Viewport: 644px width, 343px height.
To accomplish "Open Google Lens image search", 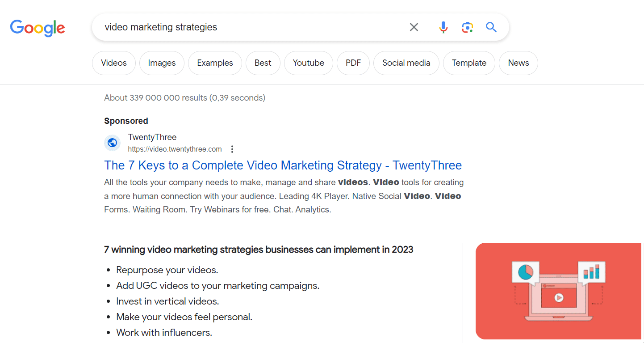I will pos(467,27).
